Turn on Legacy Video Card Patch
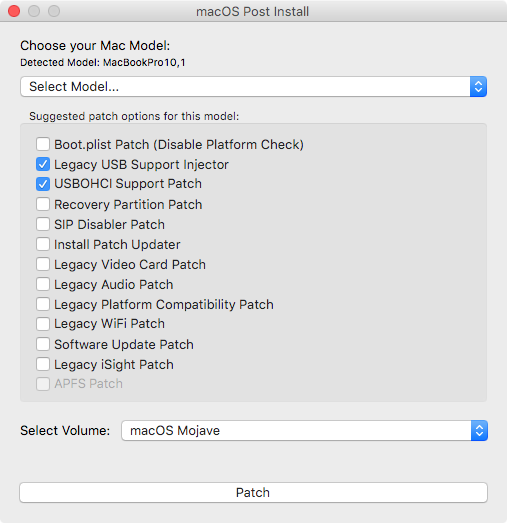This screenshot has width=507, height=523. (x=43, y=264)
